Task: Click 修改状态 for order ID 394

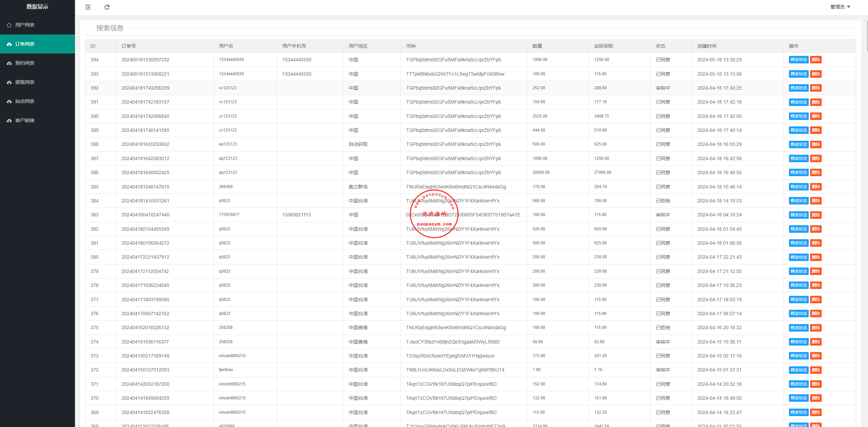Action: pyautogui.click(x=799, y=60)
